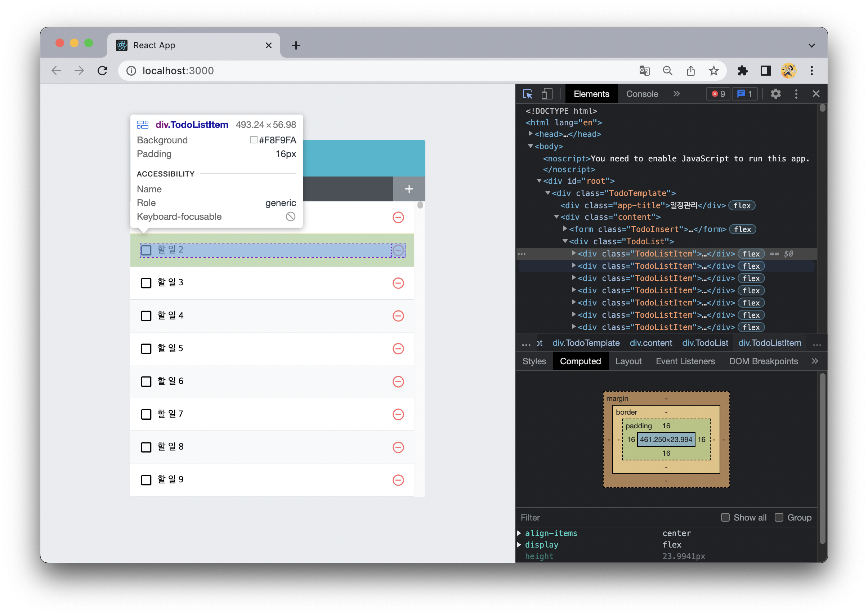
Task: Check the 할 일 3 checkbox
Action: pyautogui.click(x=146, y=283)
